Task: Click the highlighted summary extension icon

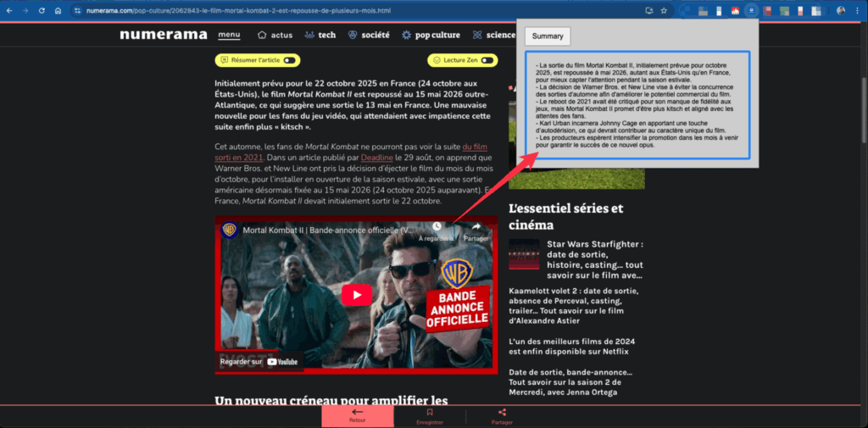Action: click(751, 10)
